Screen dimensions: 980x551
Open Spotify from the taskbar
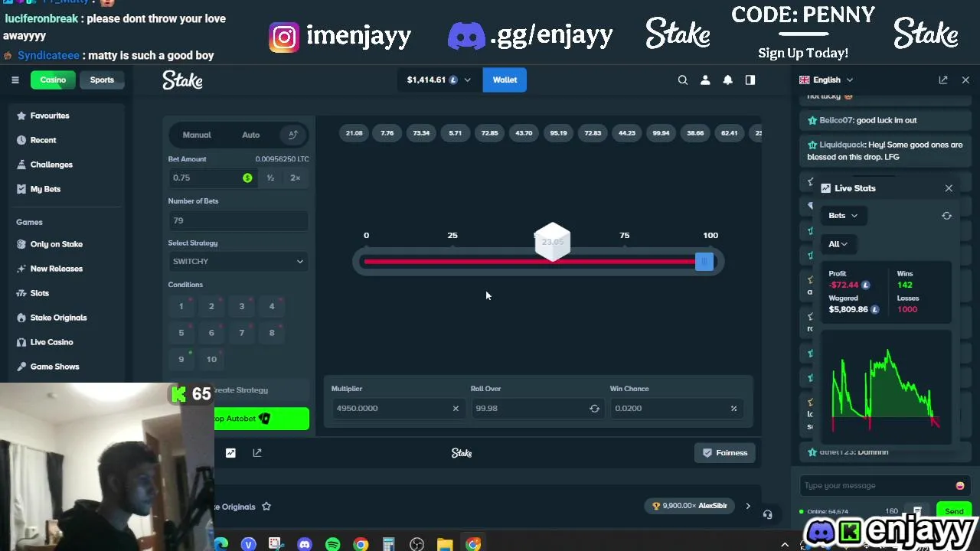(x=332, y=544)
